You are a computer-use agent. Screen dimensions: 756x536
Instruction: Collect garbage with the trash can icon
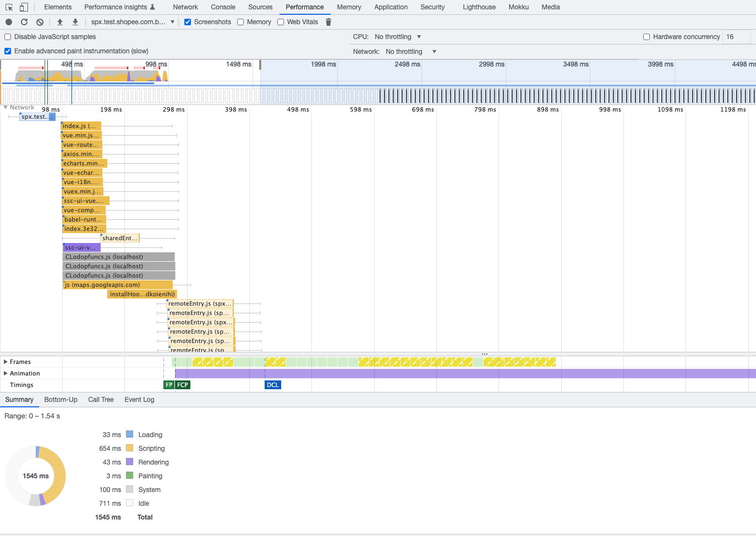328,22
